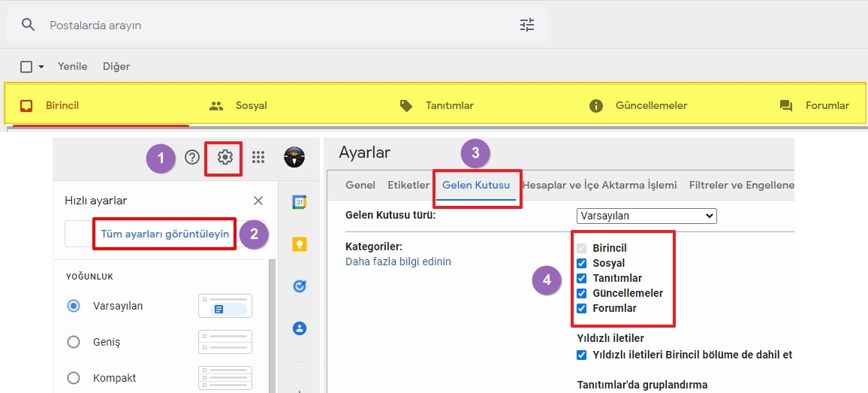Click the quick settings panel scrollbar
868x393 pixels.
[x=272, y=326]
